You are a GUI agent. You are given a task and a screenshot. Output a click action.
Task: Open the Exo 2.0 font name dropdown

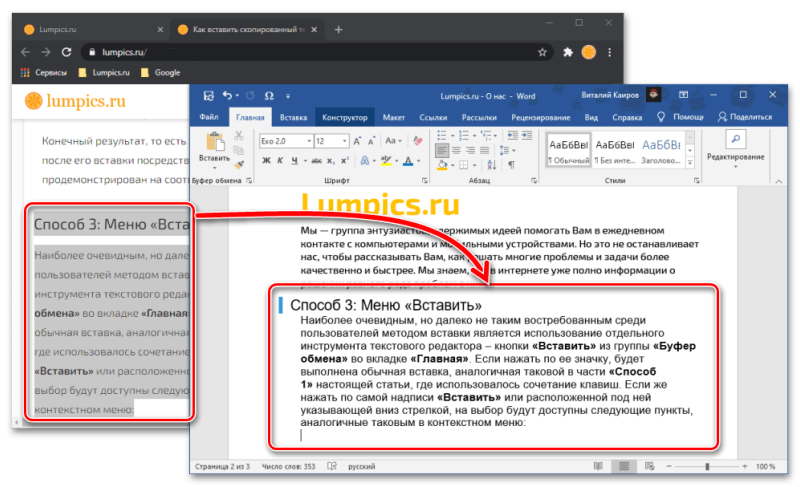pyautogui.click(x=309, y=141)
